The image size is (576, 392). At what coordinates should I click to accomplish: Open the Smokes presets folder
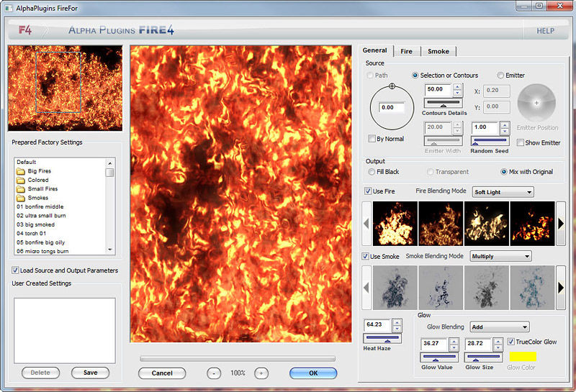click(32, 198)
